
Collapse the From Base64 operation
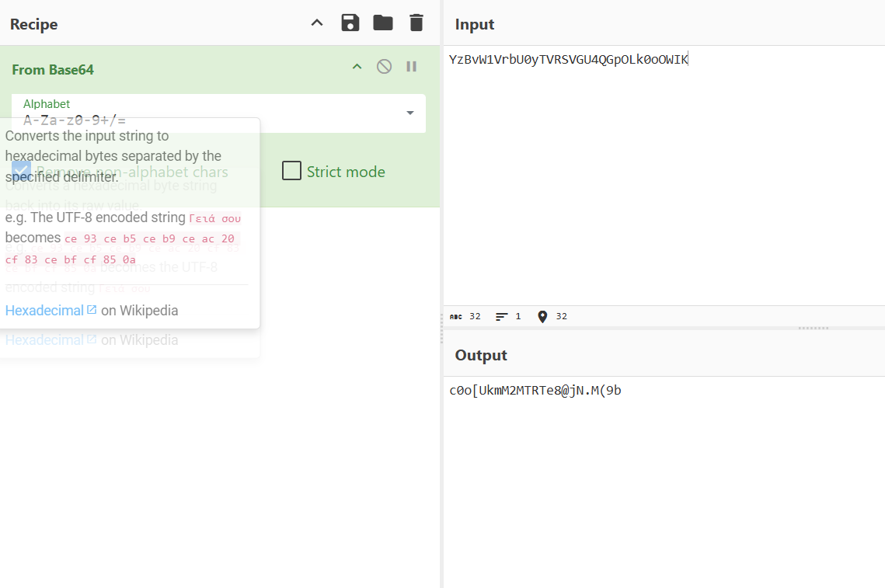(357, 67)
